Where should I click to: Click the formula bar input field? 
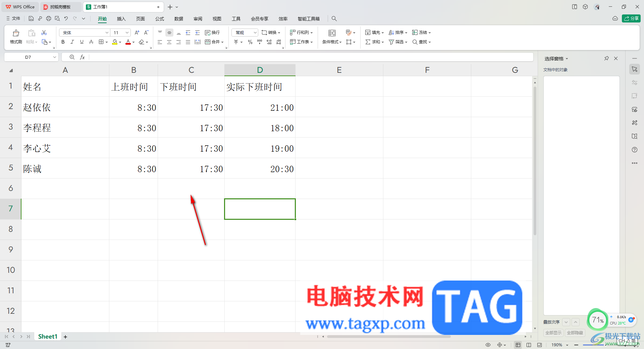(311, 57)
